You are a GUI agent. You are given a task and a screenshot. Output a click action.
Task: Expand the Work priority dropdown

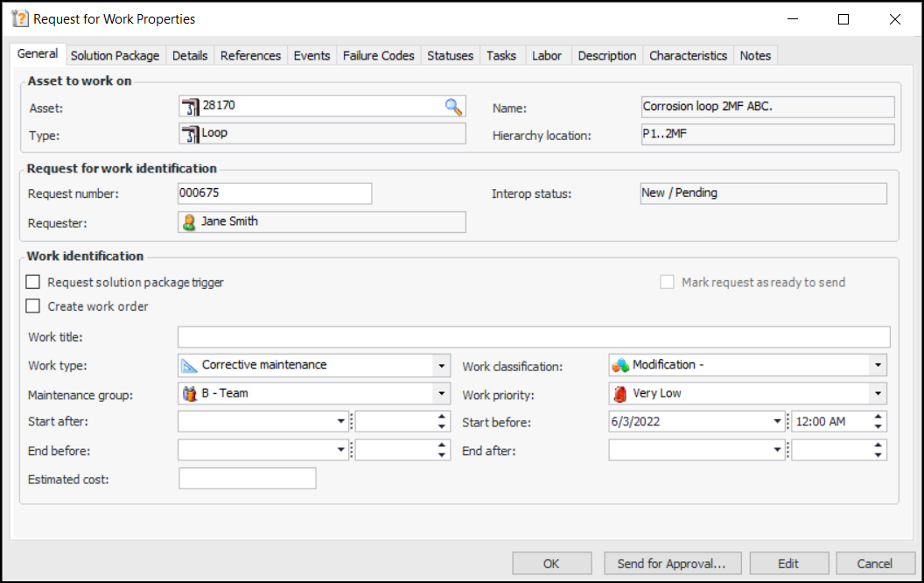click(878, 394)
